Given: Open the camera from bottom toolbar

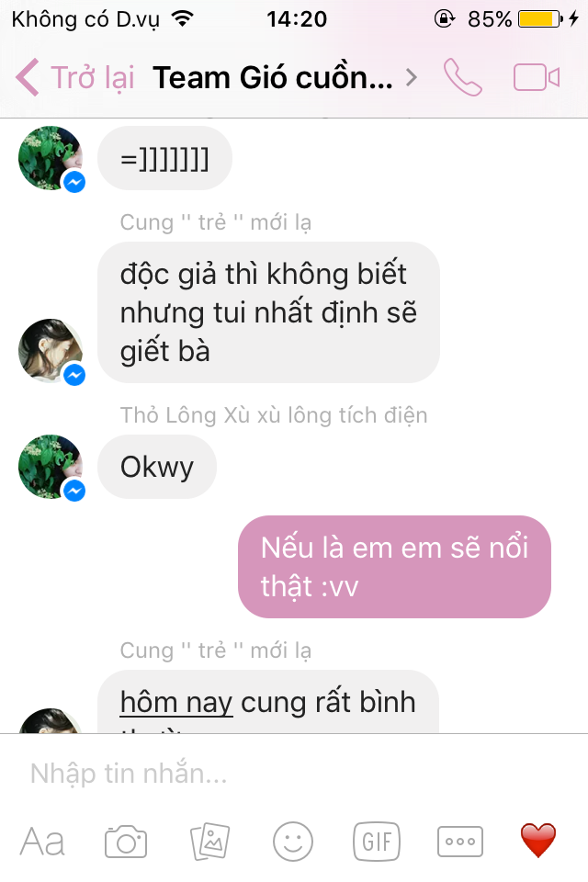Looking at the screenshot, I should (x=126, y=842).
